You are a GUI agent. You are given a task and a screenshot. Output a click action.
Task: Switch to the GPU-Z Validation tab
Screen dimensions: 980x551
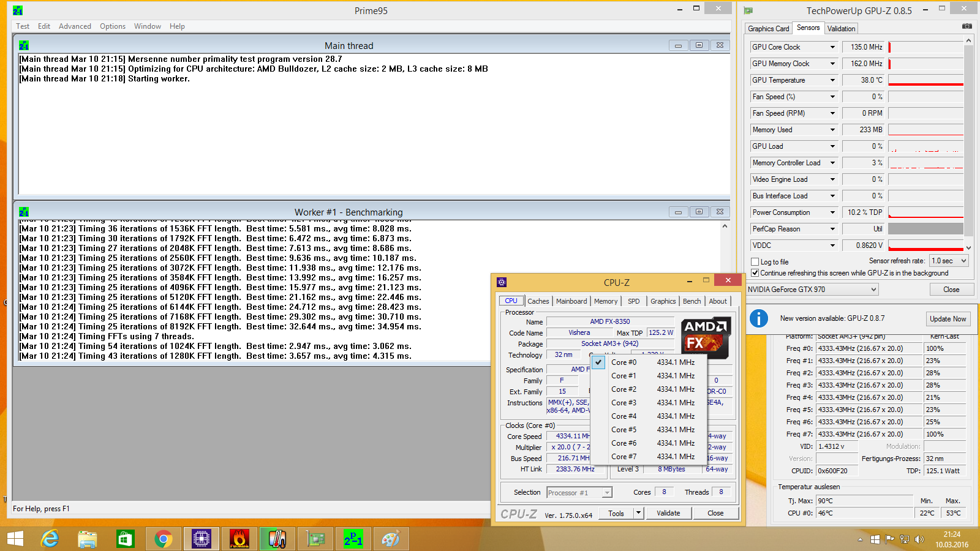pos(841,29)
